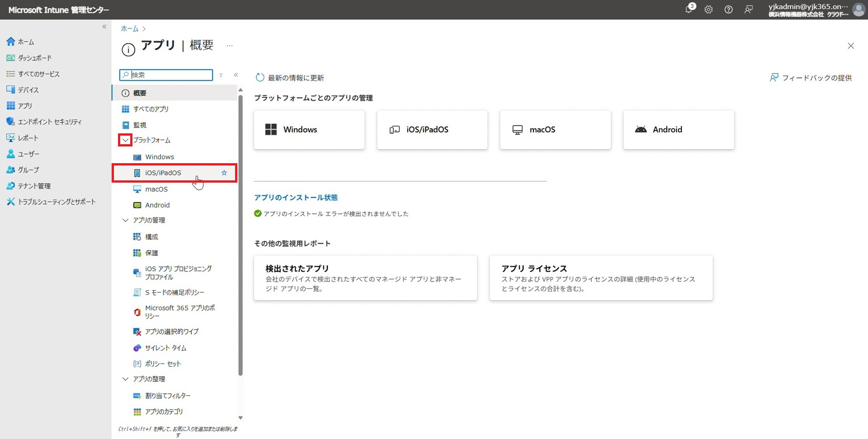Open the settings gear in header

click(708, 9)
